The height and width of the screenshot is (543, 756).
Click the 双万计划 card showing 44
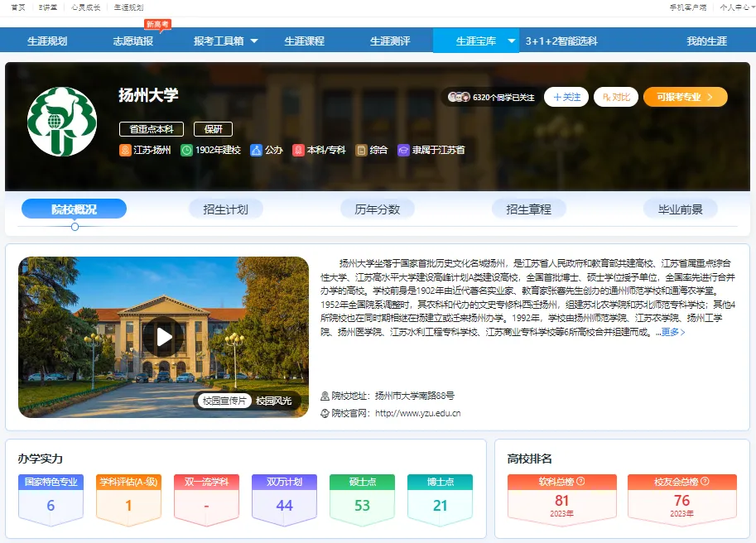(285, 500)
